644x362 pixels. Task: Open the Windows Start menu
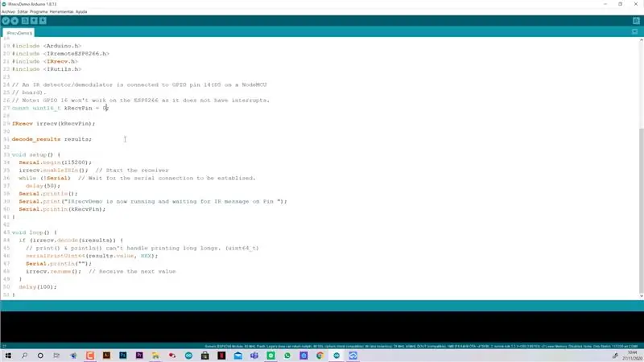point(8,356)
